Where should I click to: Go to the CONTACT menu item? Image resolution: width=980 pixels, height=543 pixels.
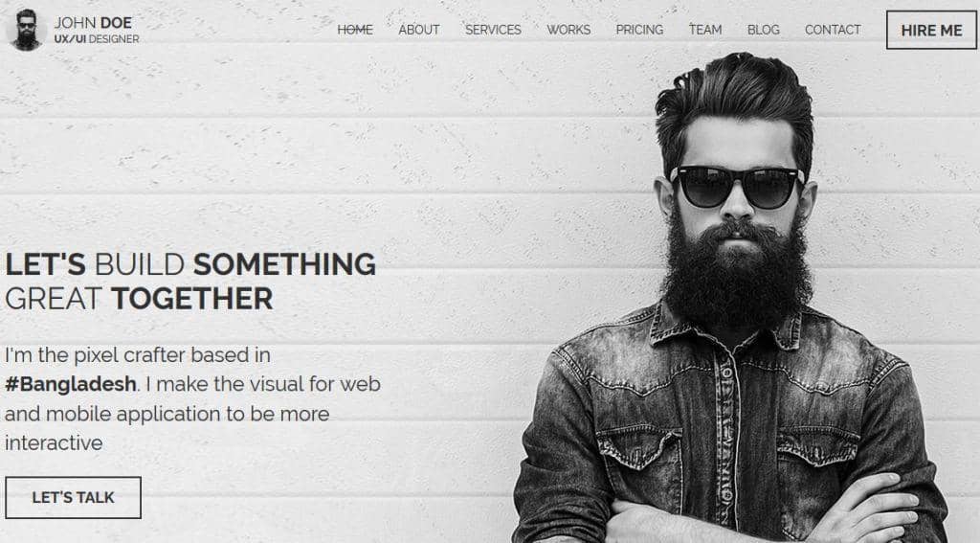coord(833,30)
